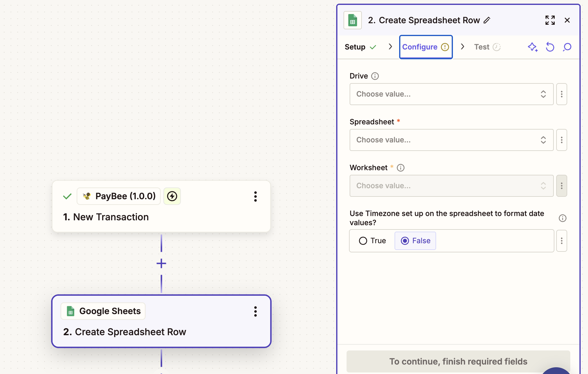
Task: Click the AI sparkle icon in panel toolbar
Action: tap(533, 47)
